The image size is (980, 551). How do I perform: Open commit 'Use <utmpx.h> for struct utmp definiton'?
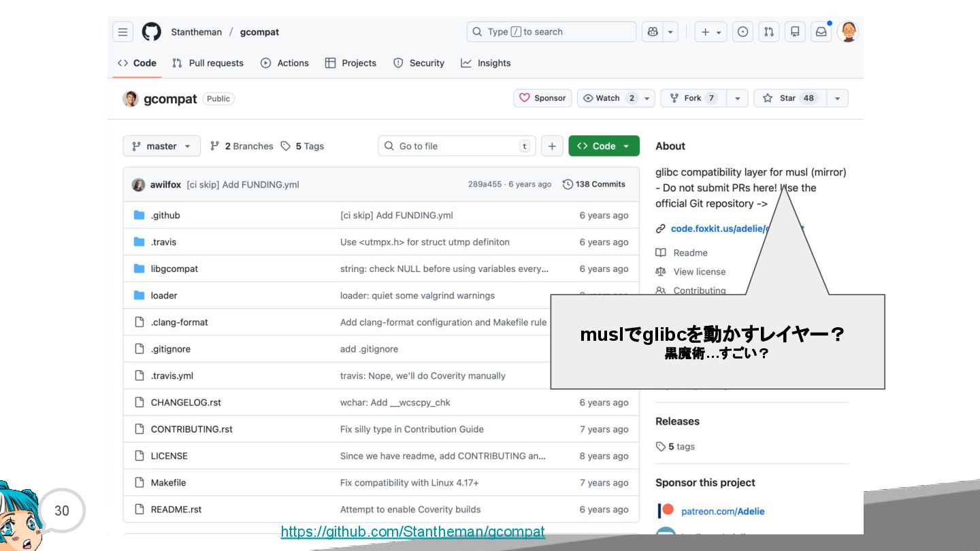coord(425,241)
